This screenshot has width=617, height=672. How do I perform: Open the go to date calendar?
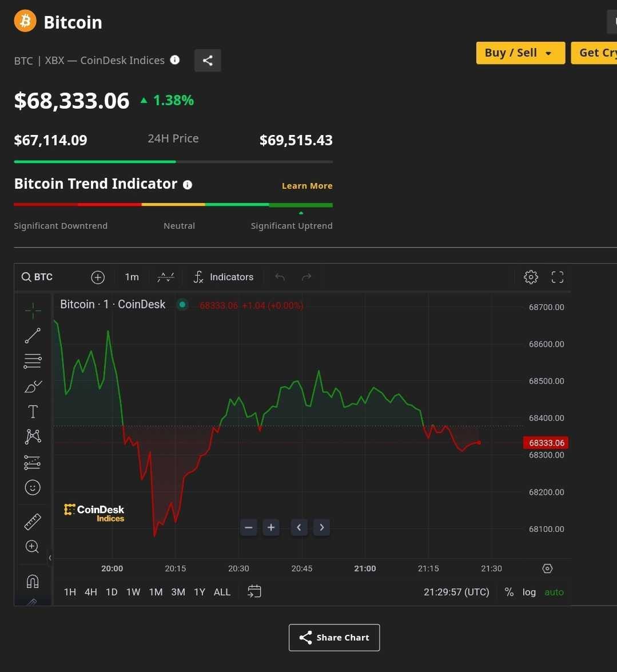pos(254,591)
